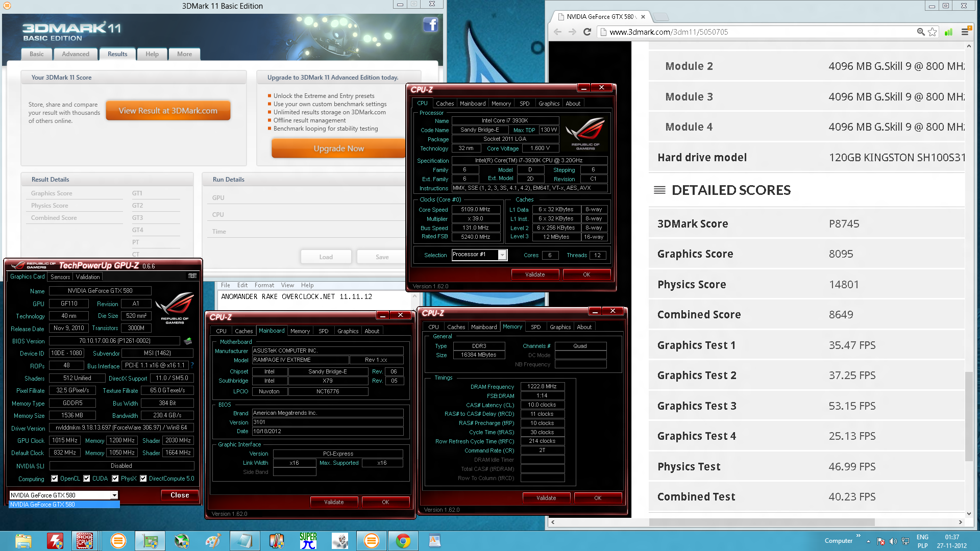Click the Load button in 3DMark Run Details
The height and width of the screenshot is (551, 980).
(x=326, y=257)
